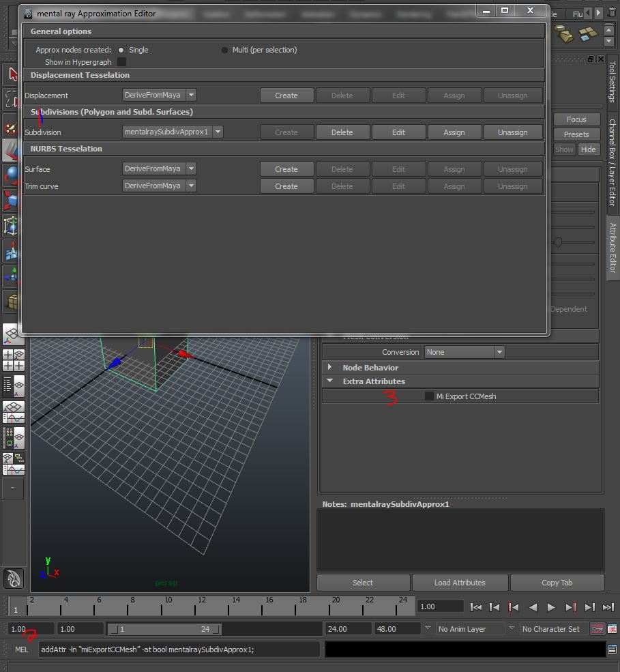Assign the Subdivision approximation
The width and height of the screenshot is (620, 672).
click(454, 132)
